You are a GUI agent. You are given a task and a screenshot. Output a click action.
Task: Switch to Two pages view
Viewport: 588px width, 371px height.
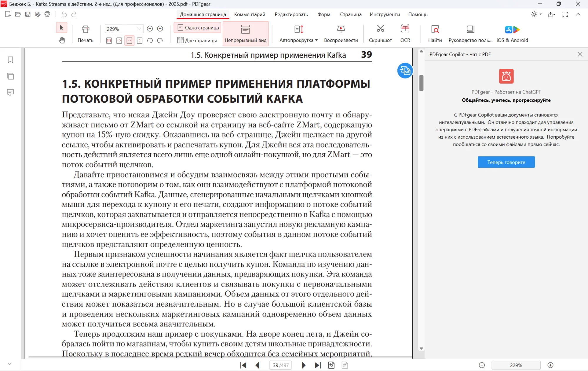click(x=197, y=40)
